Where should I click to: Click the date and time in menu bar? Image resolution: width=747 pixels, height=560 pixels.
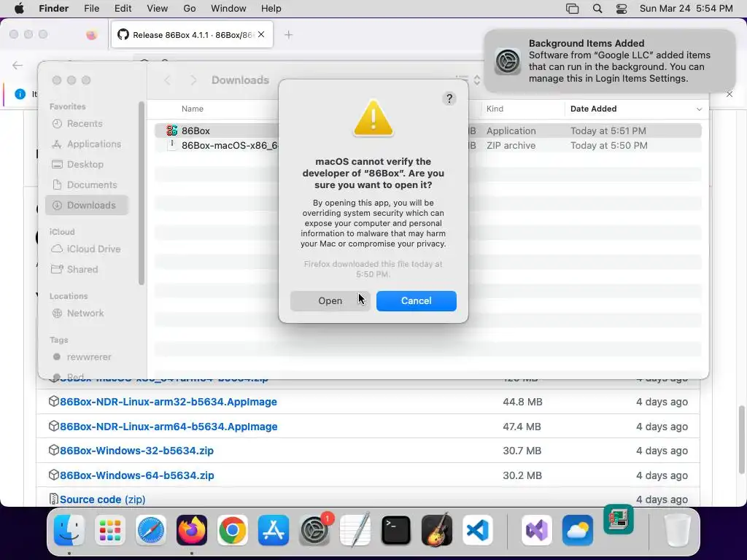[686, 9]
